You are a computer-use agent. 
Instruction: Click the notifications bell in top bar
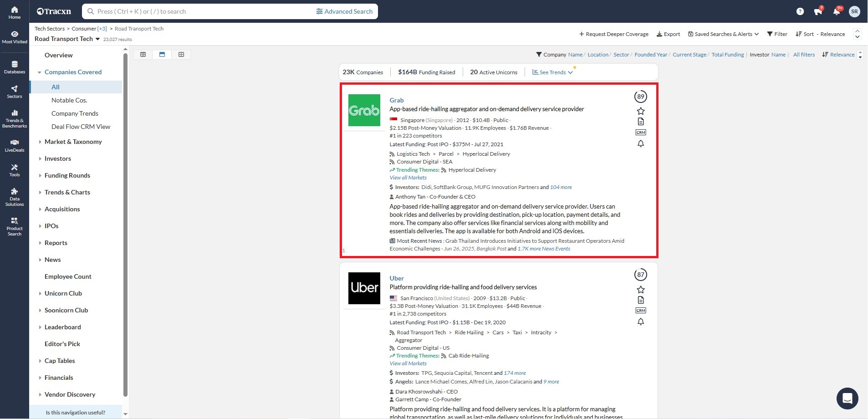[x=836, y=12]
